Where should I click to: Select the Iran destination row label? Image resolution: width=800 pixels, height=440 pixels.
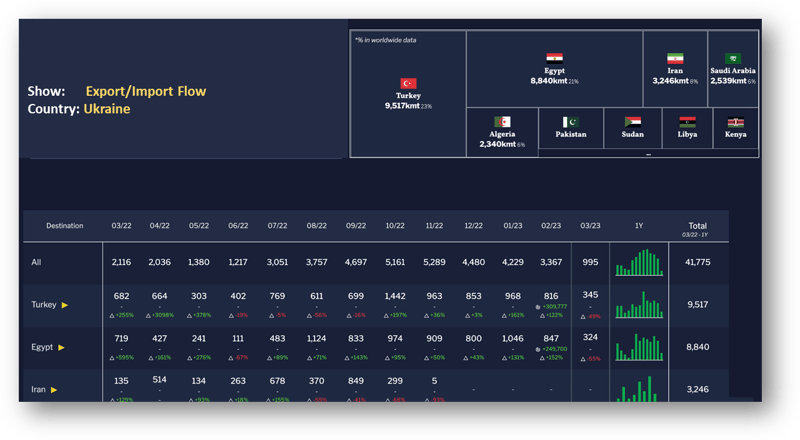pos(38,389)
